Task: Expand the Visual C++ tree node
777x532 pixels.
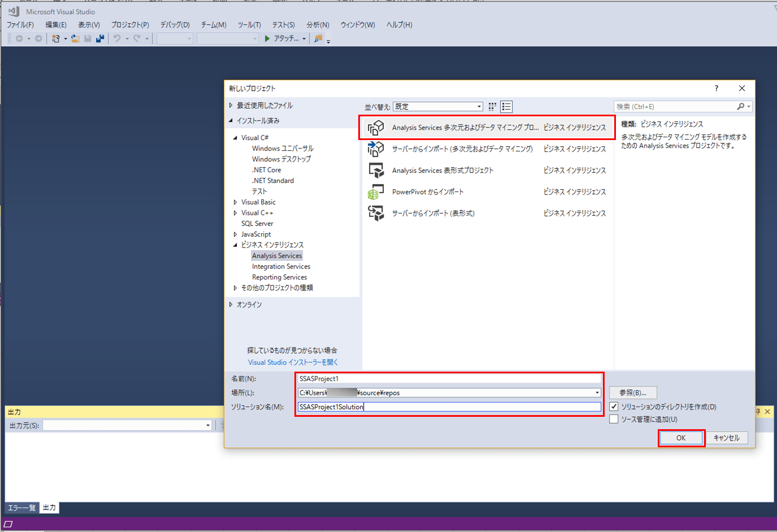Action: [235, 213]
